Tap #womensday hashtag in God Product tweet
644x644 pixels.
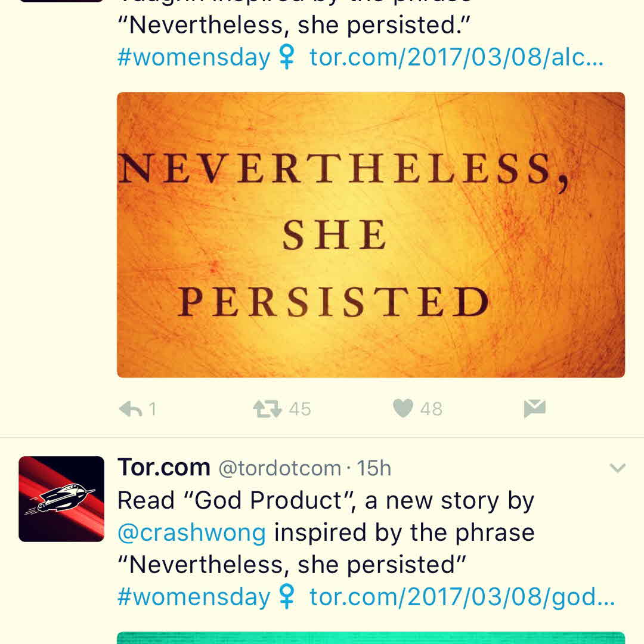coord(193,597)
